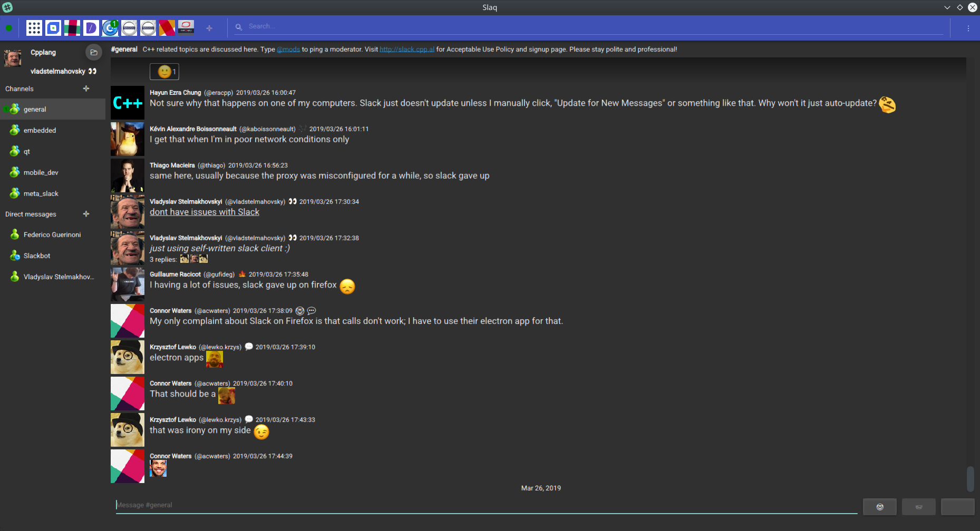980x531 pixels.
Task: Click the image emoji after 'electron apps'
Action: point(215,359)
